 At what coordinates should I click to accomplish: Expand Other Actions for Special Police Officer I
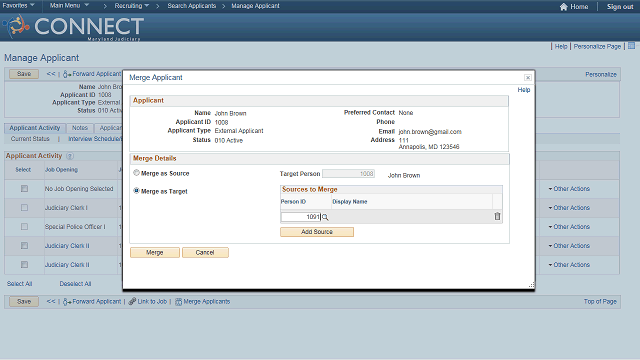569,227
